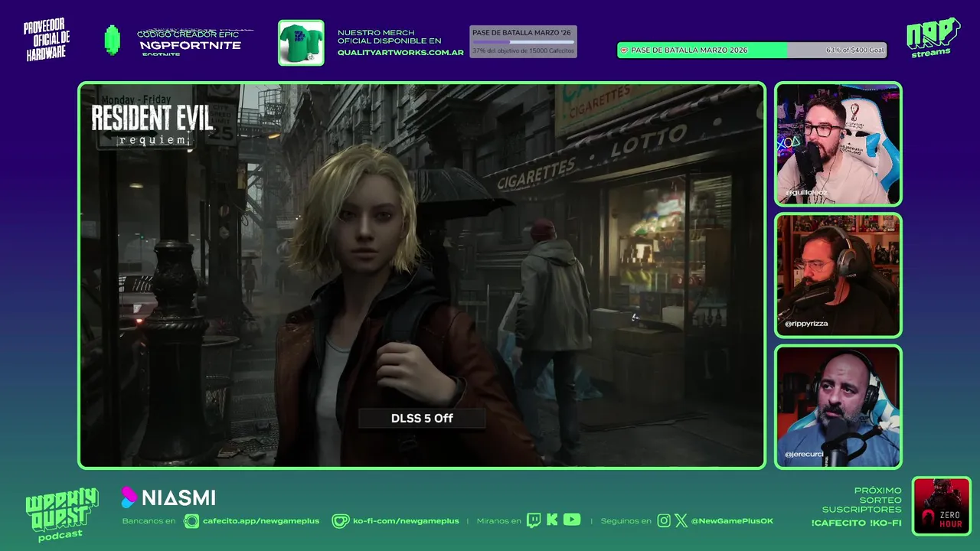This screenshot has height=551, width=980.
Task: Click the Ko-fi heart icon in goal bar
Action: coord(624,50)
